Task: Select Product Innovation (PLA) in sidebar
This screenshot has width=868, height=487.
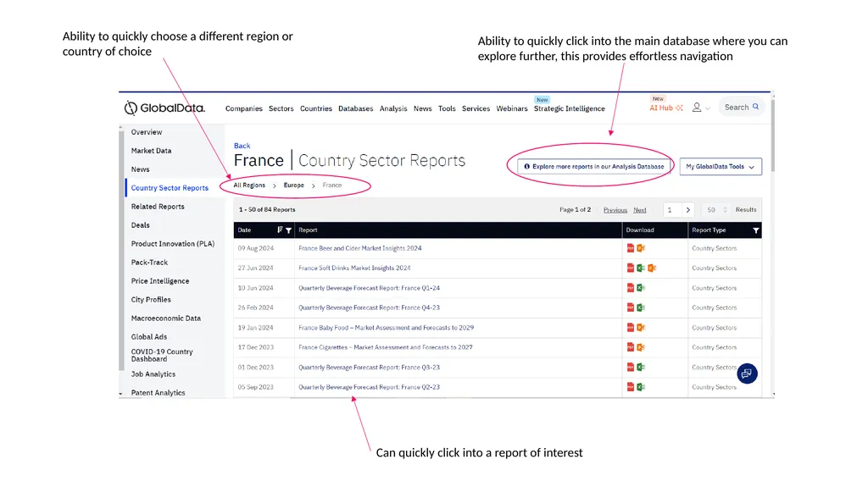Action: coord(173,244)
